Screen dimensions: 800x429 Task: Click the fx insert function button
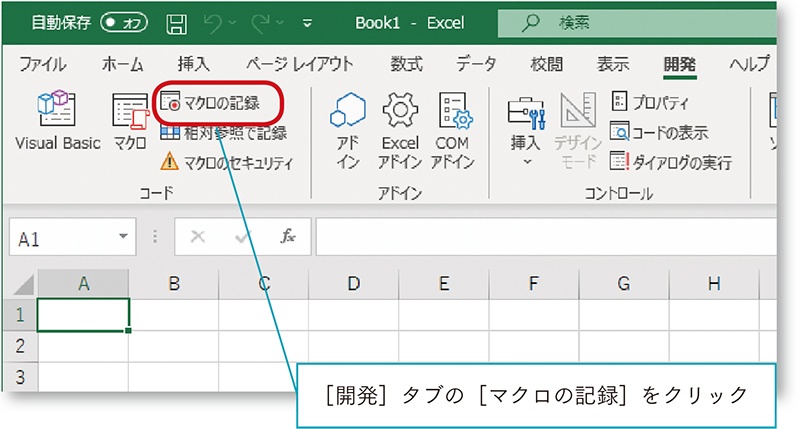(288, 238)
